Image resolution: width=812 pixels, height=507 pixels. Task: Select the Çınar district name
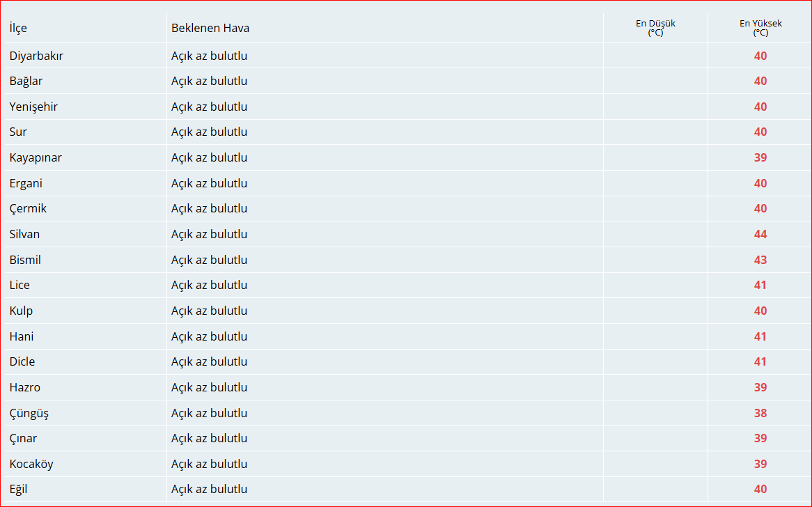[23, 438]
